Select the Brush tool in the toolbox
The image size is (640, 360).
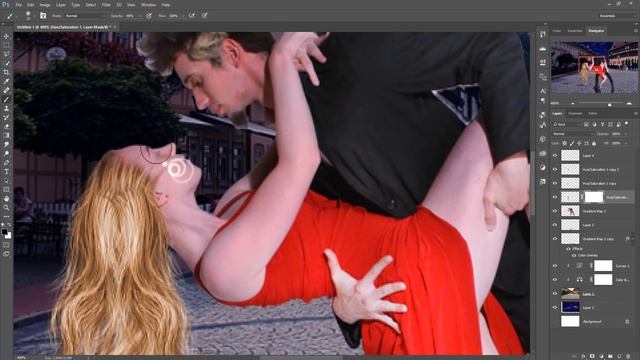coord(6,99)
